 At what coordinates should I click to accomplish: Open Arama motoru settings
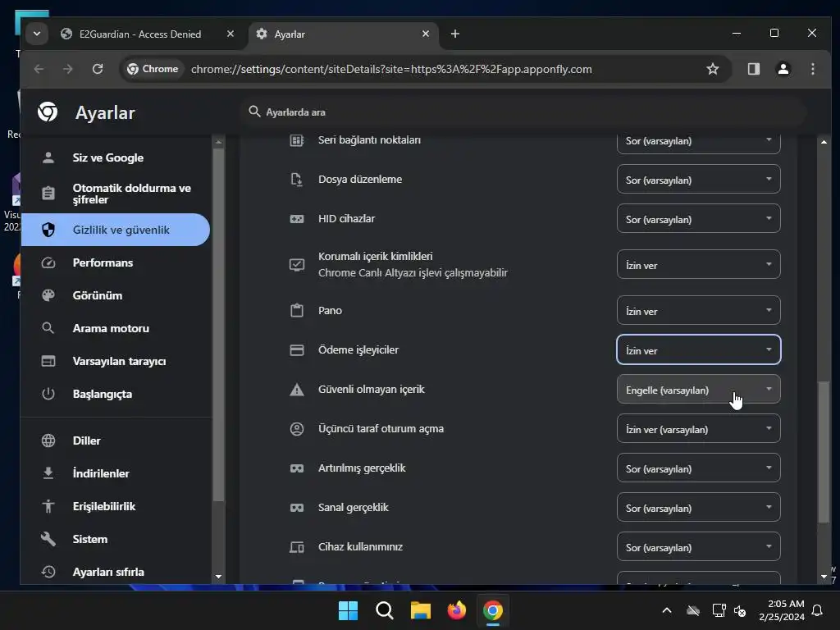pyautogui.click(x=115, y=328)
